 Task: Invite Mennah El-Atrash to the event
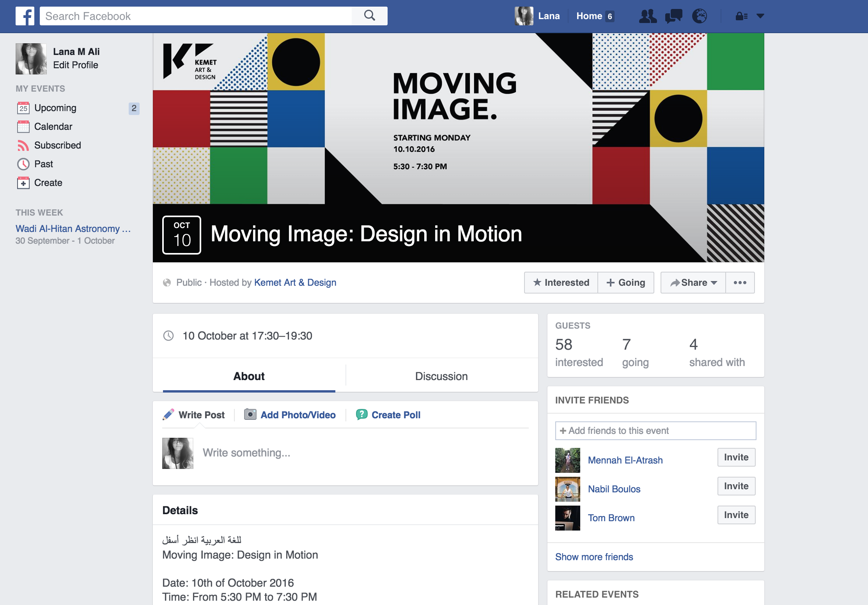[736, 457]
